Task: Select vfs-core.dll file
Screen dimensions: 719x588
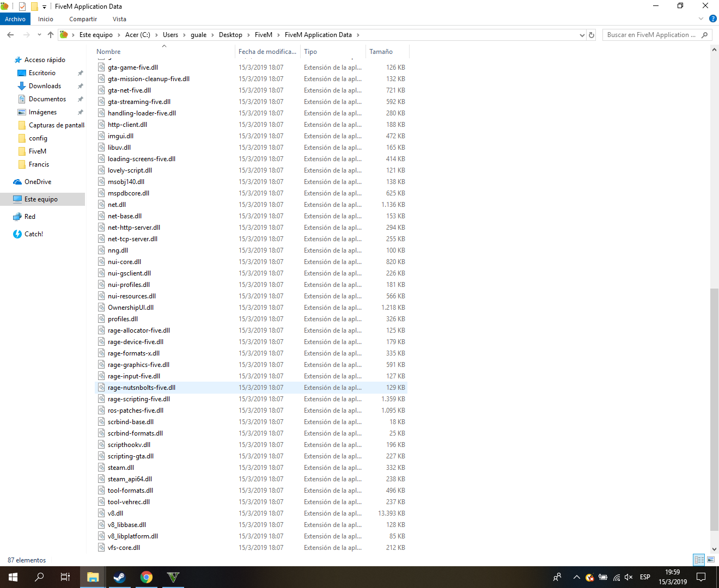Action: tap(251, 548)
